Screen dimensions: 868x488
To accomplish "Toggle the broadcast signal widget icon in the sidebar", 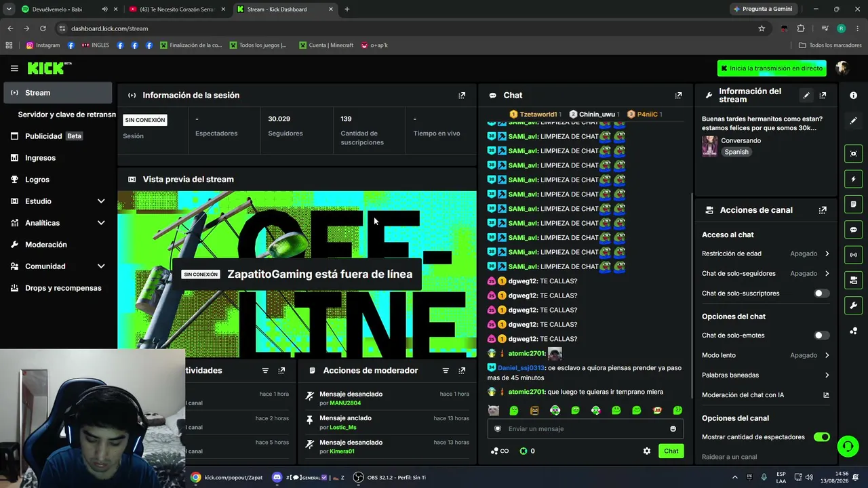I will [853, 255].
